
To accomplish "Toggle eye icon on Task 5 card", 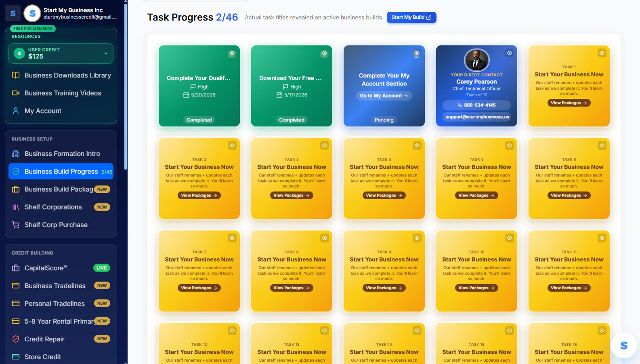I will (x=510, y=146).
